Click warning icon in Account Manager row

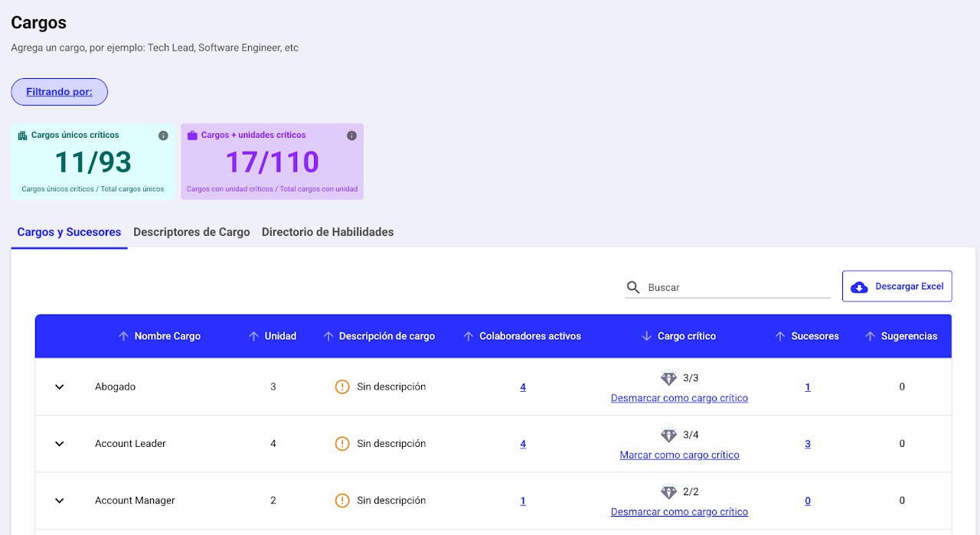[342, 501]
